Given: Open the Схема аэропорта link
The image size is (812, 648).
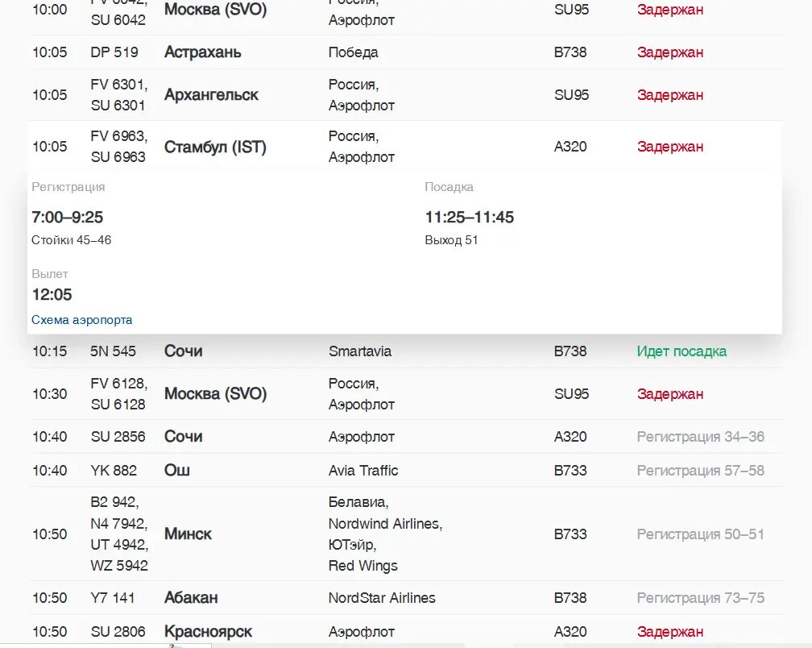Looking at the screenshot, I should 81,320.
